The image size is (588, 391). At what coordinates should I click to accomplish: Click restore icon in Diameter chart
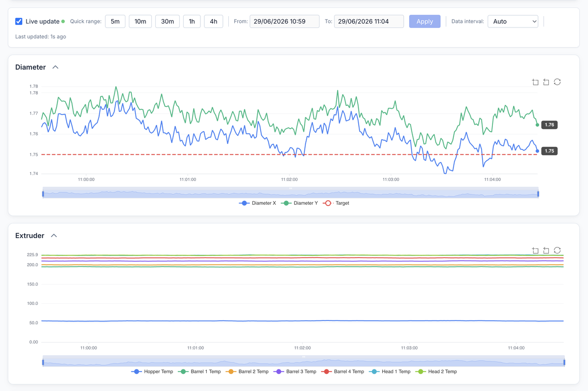tap(557, 82)
